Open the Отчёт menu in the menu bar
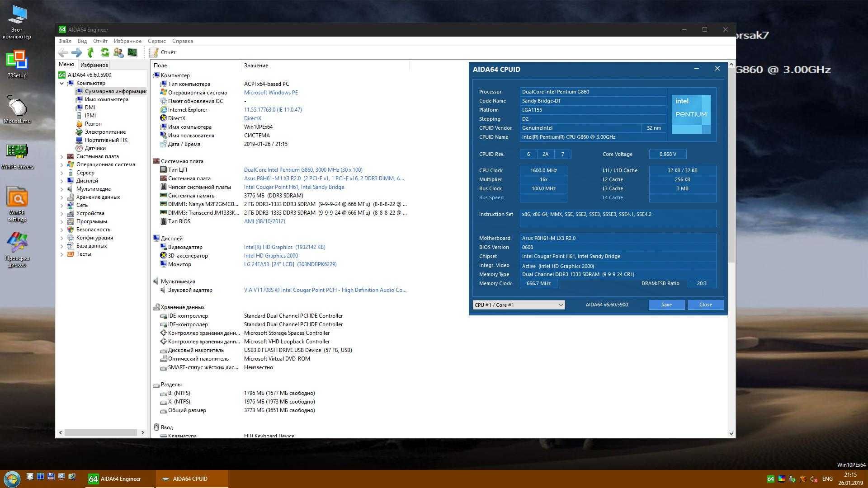The height and width of the screenshot is (488, 868). tap(100, 41)
